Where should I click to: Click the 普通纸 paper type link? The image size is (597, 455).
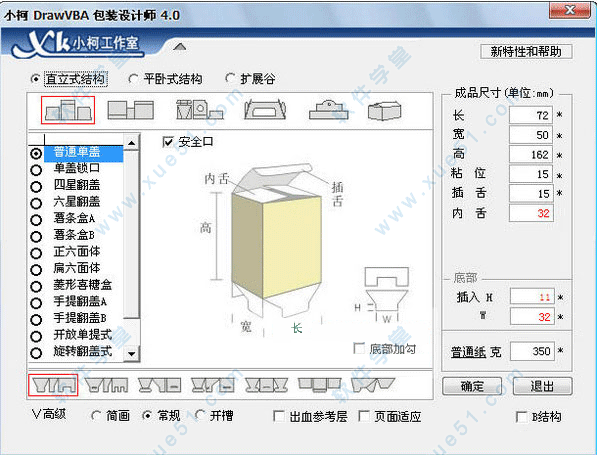click(468, 352)
